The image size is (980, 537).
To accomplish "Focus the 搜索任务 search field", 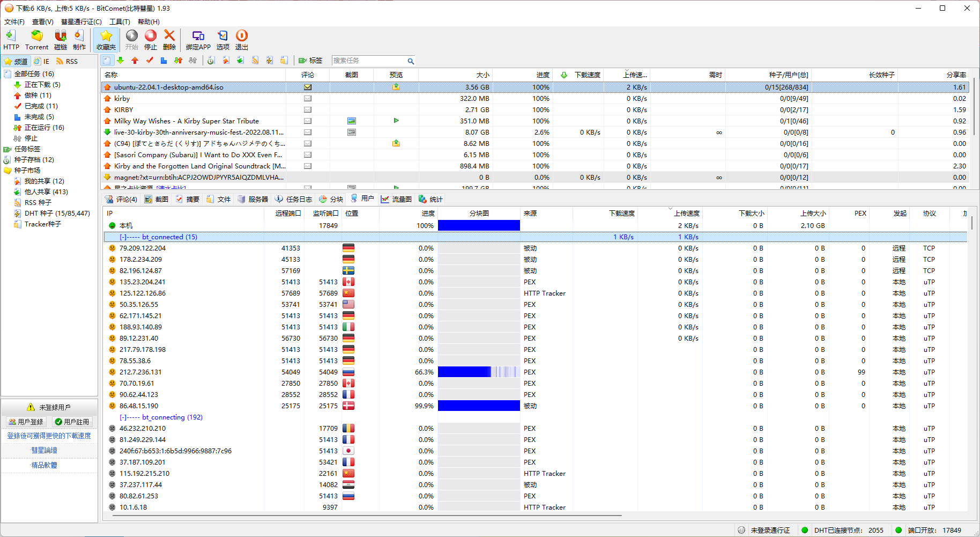I will pyautogui.click(x=369, y=61).
